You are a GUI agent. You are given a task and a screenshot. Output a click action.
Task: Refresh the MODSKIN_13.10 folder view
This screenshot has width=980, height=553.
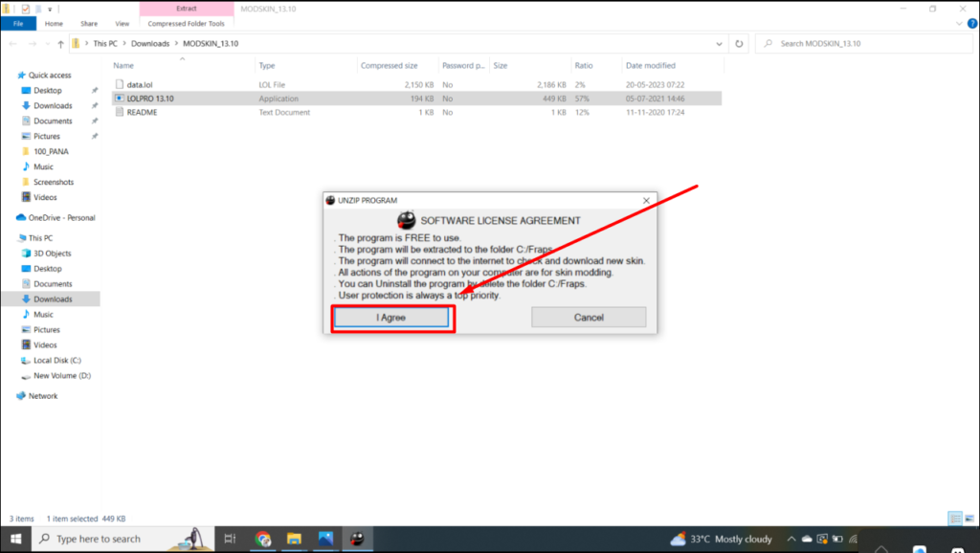click(737, 43)
